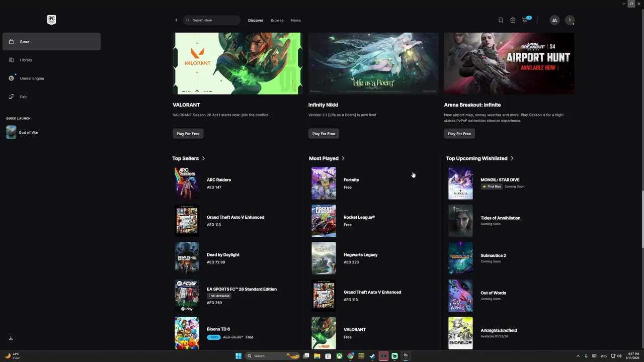Open Xbox app from the taskbar

tap(339, 356)
